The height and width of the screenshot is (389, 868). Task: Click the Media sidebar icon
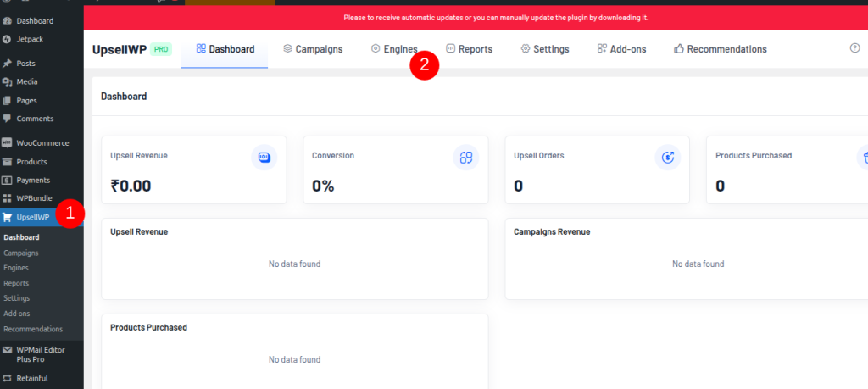[7, 82]
